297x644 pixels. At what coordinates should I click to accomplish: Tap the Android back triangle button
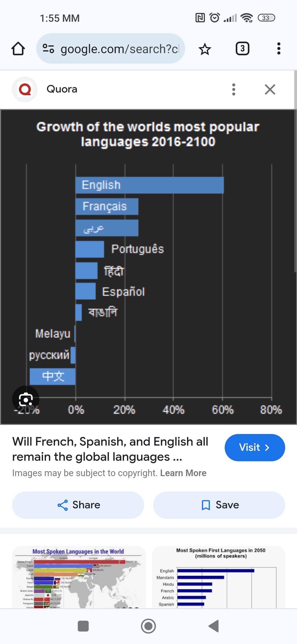point(214,626)
